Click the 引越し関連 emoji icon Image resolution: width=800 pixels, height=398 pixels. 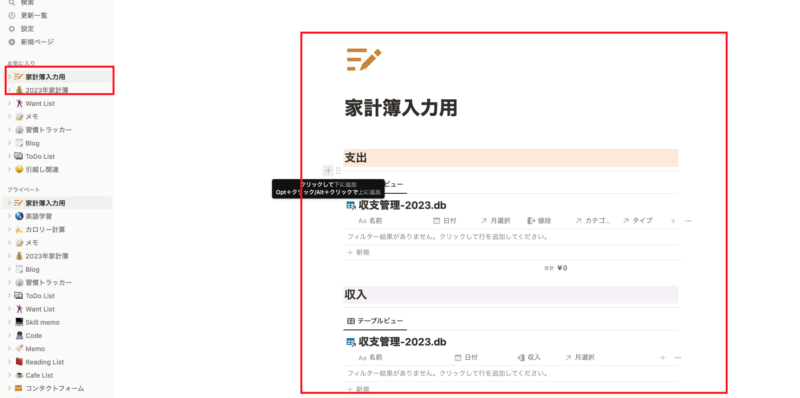(19, 170)
